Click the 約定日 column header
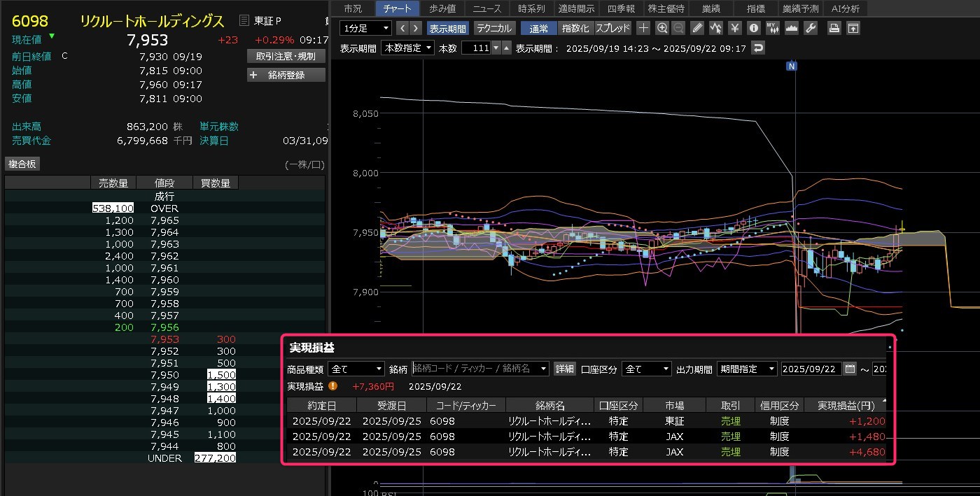This screenshot has width=980, height=496. click(321, 405)
